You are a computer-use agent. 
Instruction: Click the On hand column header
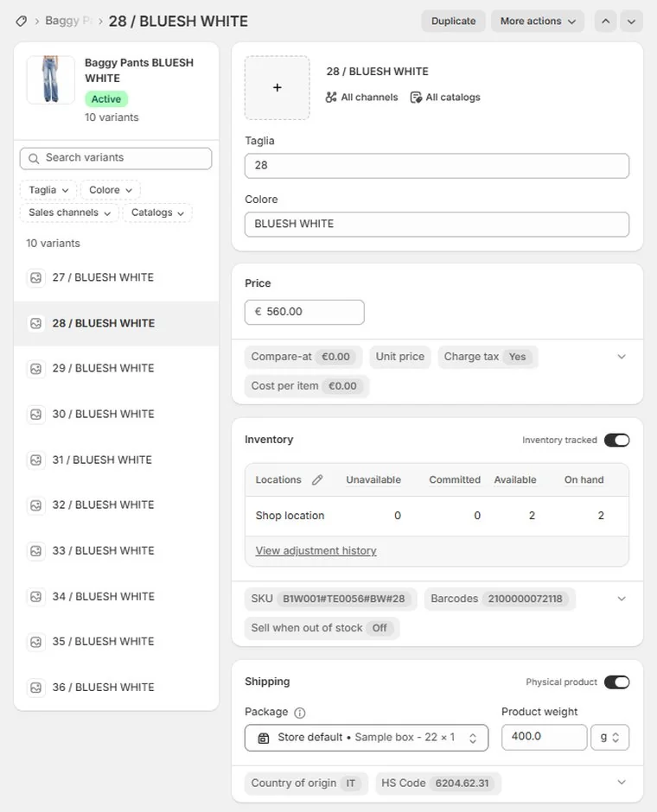[584, 480]
